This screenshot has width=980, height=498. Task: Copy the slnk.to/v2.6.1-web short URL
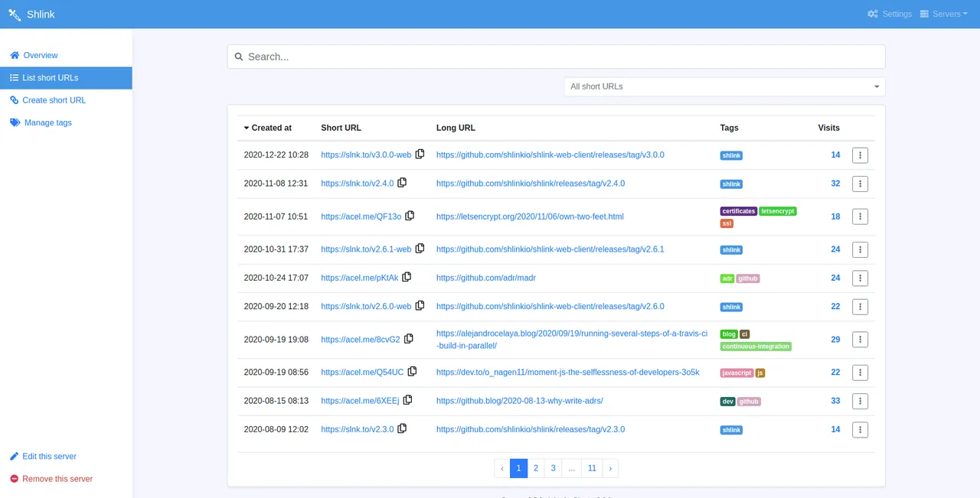(420, 249)
